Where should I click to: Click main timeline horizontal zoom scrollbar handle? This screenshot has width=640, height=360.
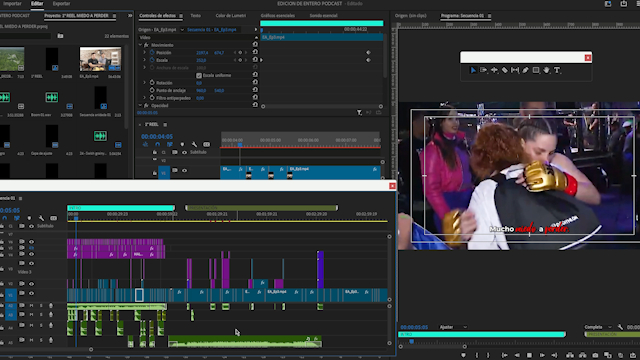(91, 349)
